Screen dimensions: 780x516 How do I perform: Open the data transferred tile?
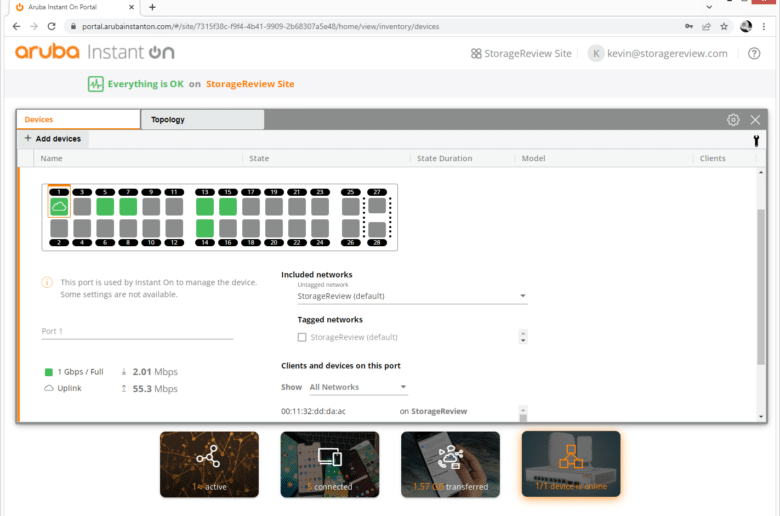pos(450,464)
